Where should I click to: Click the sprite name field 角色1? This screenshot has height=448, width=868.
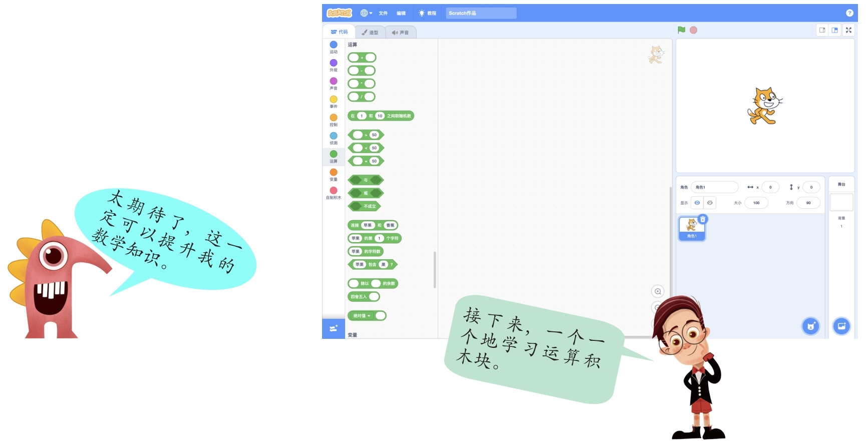click(714, 187)
